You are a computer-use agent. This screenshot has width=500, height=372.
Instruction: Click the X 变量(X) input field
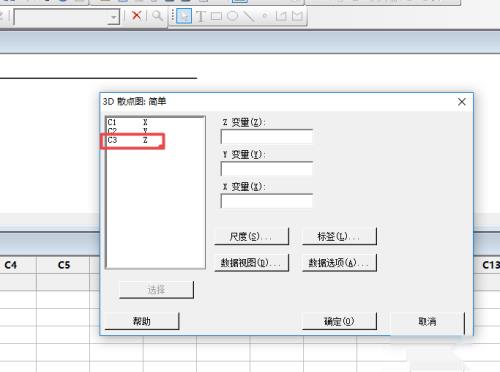(x=267, y=201)
